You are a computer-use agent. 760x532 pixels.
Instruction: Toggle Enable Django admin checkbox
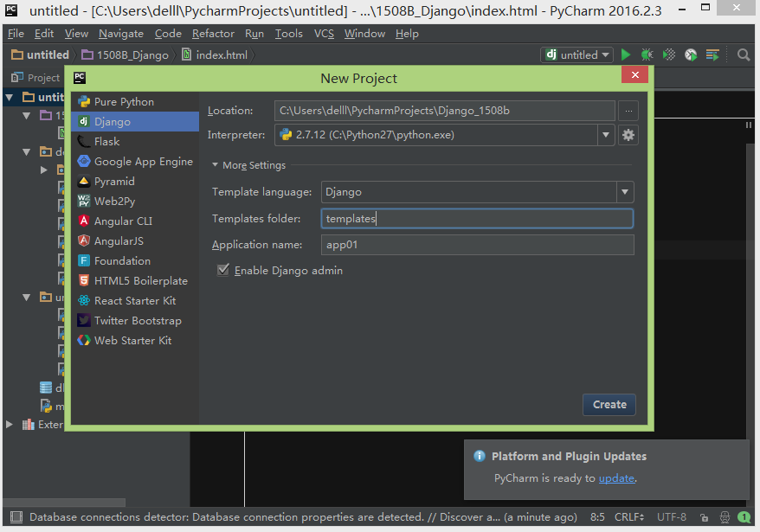click(x=223, y=270)
